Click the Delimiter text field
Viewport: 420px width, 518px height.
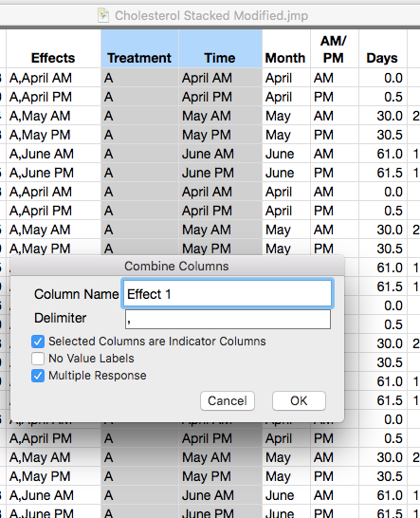pos(228,319)
